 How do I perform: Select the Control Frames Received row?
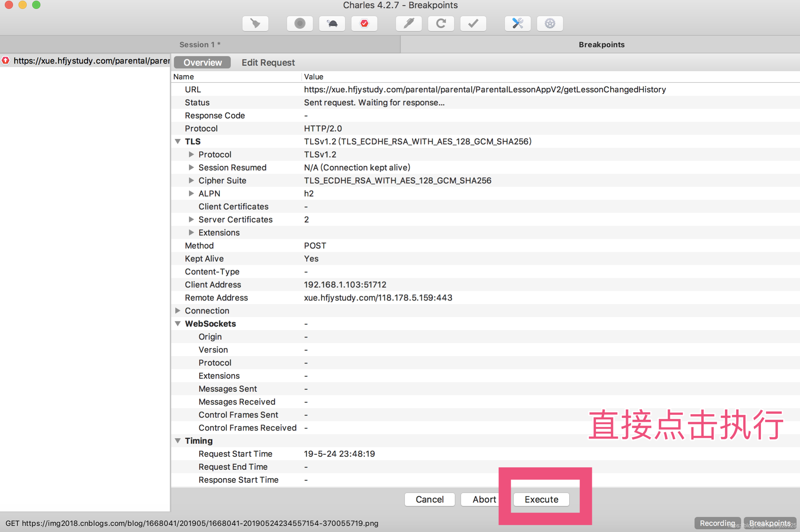[485, 428]
